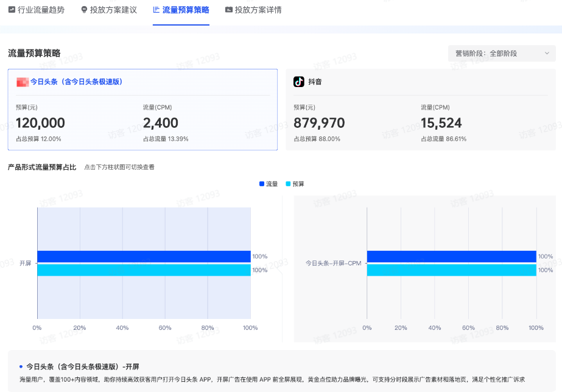Toggle the 预算 legend swatch

(x=288, y=184)
